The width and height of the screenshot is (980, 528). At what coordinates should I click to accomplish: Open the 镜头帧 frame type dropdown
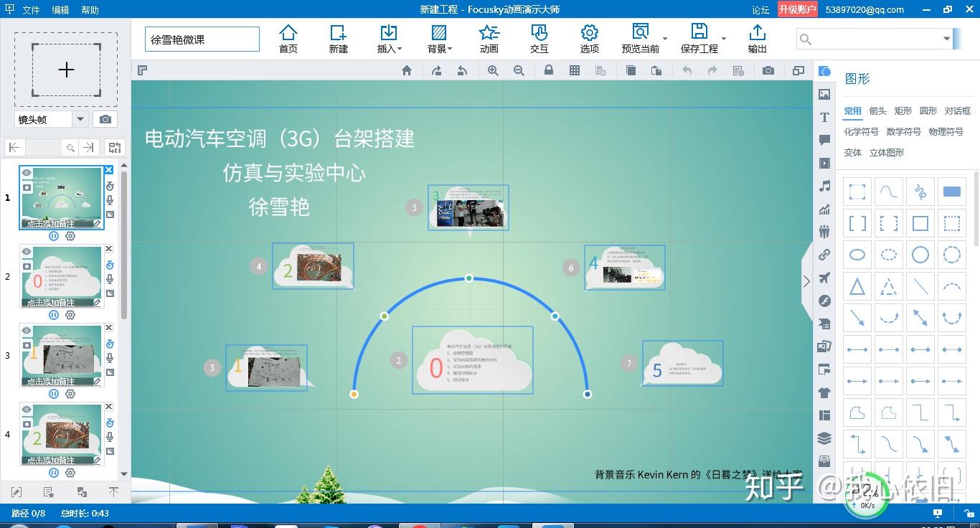(x=79, y=119)
